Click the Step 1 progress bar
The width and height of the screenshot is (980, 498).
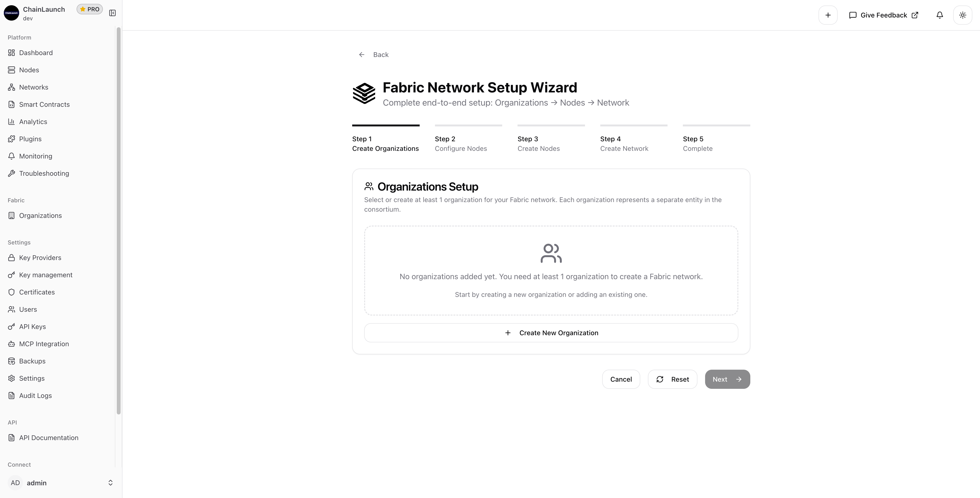(385, 125)
